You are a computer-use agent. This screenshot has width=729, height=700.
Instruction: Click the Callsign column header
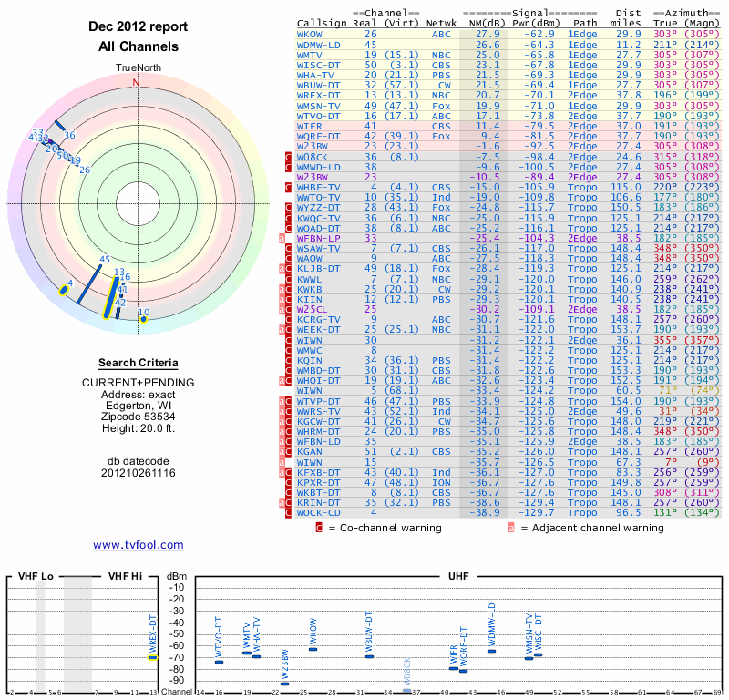319,22
